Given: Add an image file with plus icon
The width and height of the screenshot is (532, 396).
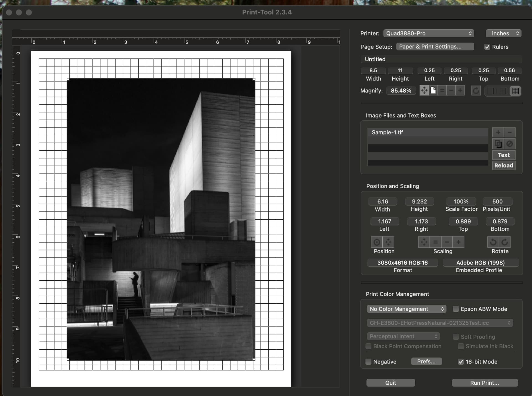Looking at the screenshot, I should click(498, 132).
